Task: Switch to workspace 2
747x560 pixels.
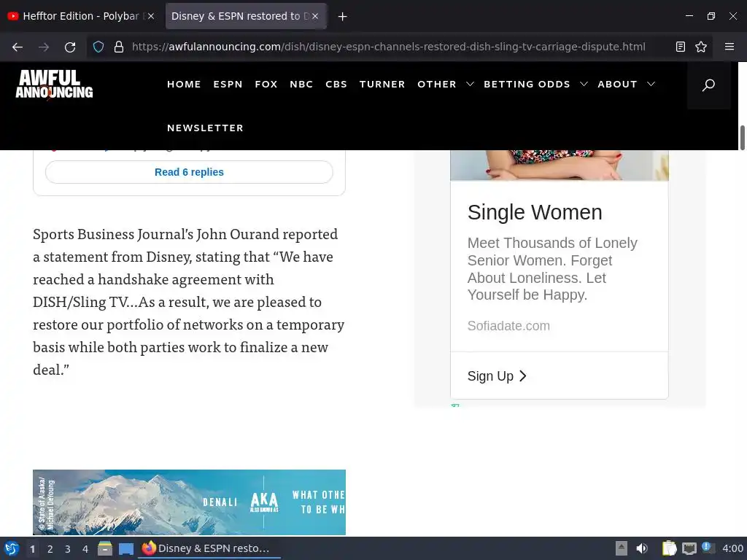Action: (50, 549)
